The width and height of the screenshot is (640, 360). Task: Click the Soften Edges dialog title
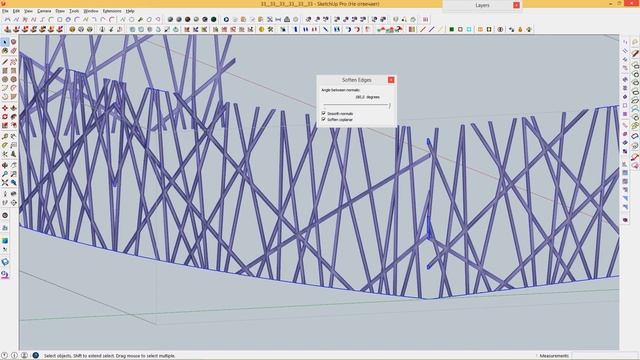tap(356, 80)
